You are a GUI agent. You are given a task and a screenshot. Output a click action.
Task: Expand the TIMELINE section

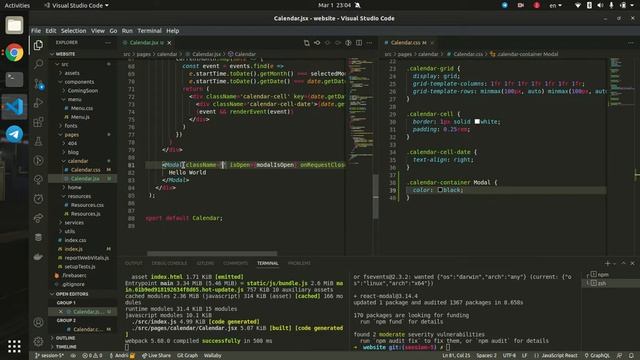coord(83,347)
